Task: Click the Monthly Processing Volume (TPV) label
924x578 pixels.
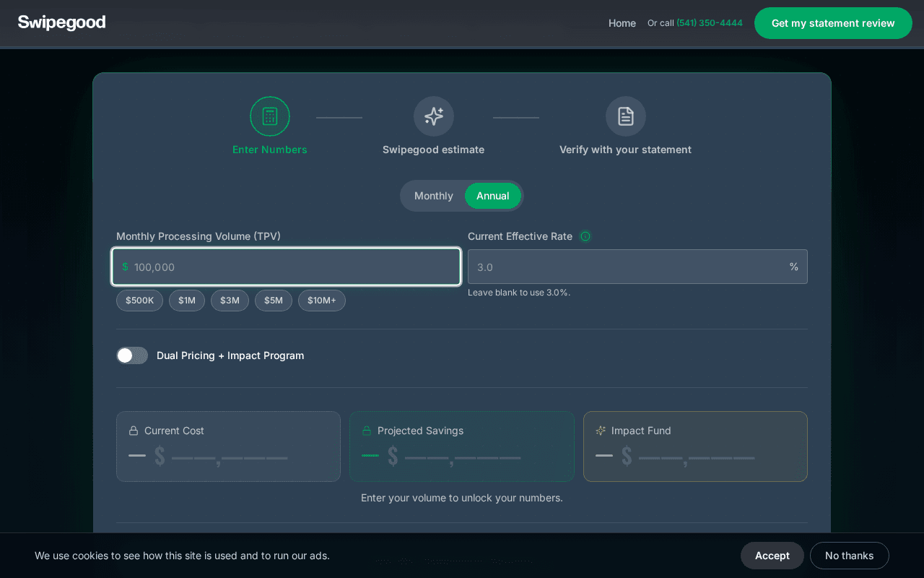Action: click(x=199, y=236)
